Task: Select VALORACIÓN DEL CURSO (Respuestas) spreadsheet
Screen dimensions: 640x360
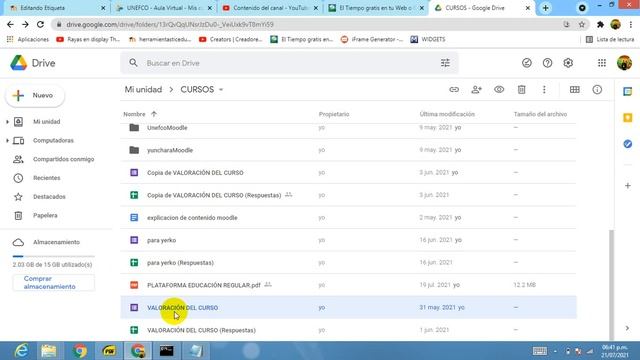Action: (348, 330)
